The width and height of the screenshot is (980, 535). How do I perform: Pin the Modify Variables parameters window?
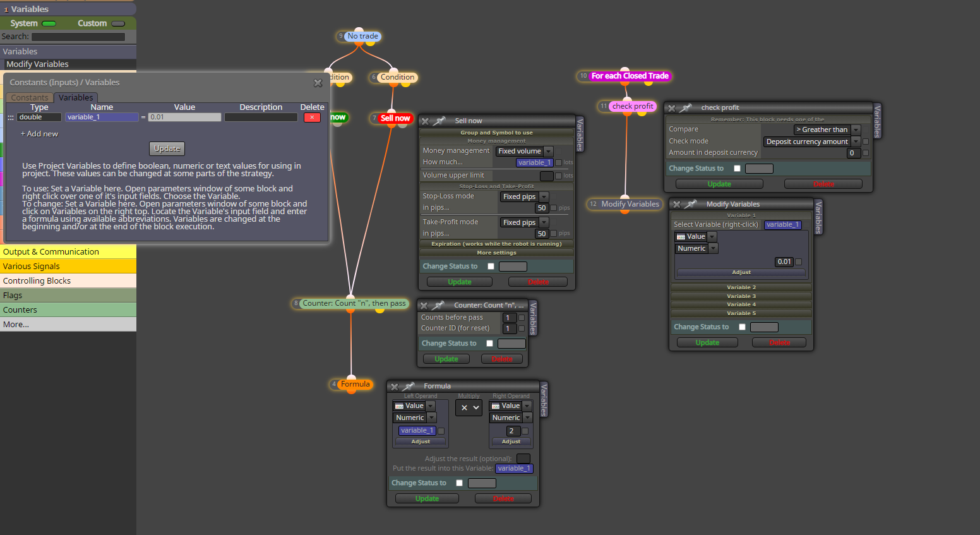pos(691,204)
